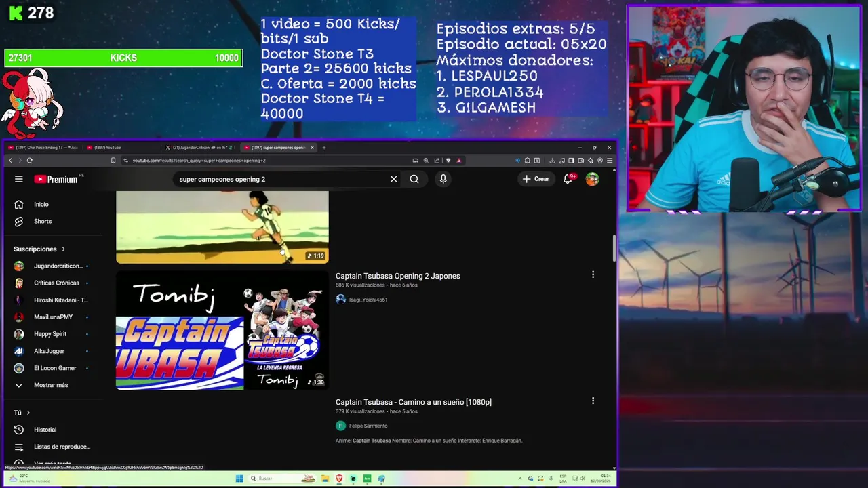Image resolution: width=868 pixels, height=488 pixels.
Task: Expand the Tú section
Action: (22, 413)
